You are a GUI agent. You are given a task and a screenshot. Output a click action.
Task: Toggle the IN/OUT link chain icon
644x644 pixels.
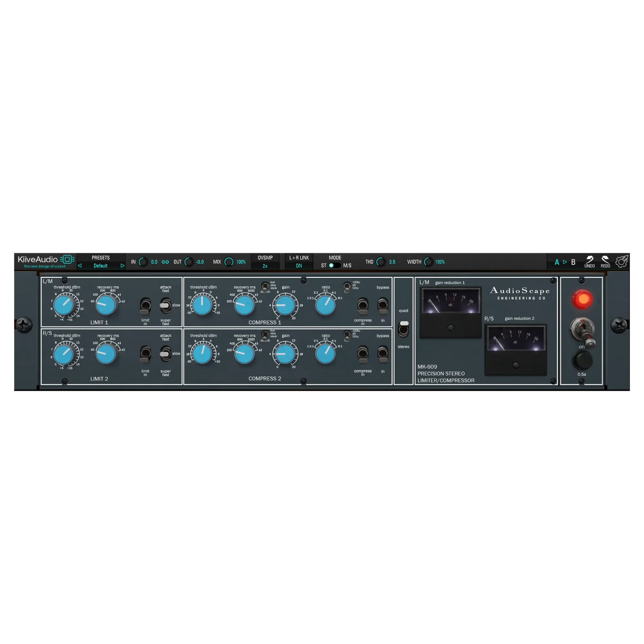pos(165,262)
